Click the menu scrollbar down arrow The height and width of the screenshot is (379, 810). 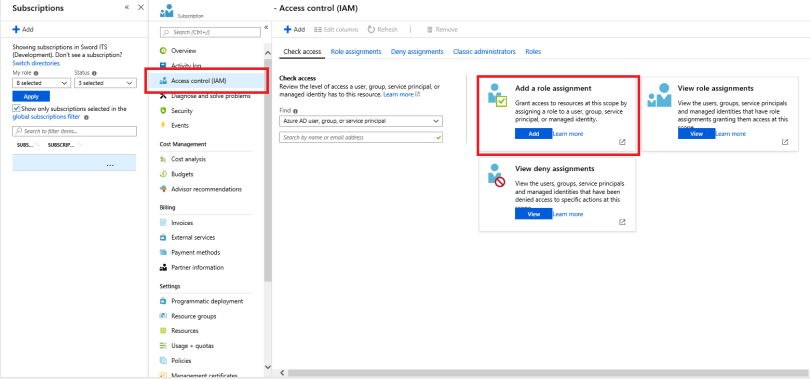point(268,367)
